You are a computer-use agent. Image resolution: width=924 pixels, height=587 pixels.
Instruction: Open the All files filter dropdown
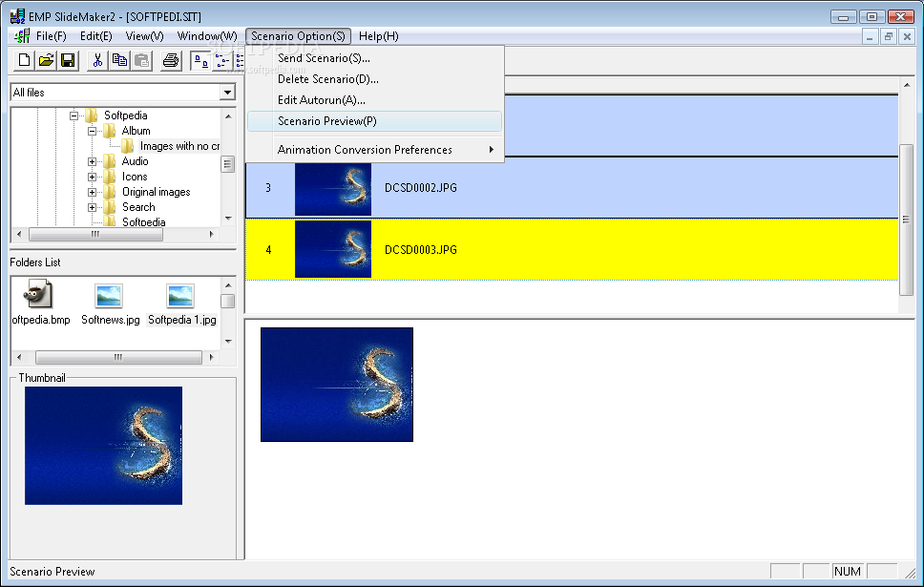click(x=227, y=92)
